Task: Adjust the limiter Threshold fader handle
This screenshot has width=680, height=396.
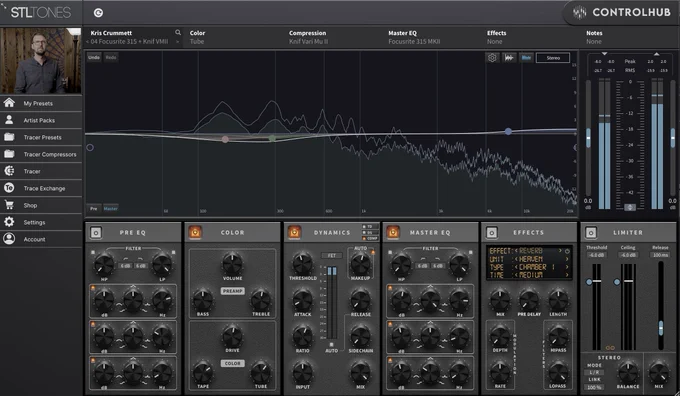Action: coord(589,282)
